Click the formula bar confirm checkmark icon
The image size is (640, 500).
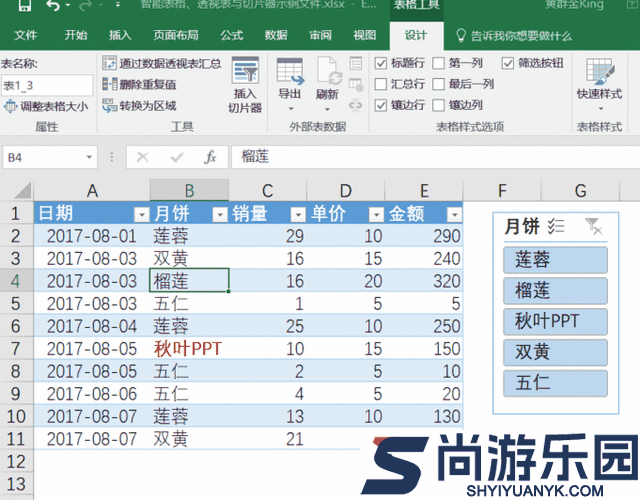click(x=177, y=157)
